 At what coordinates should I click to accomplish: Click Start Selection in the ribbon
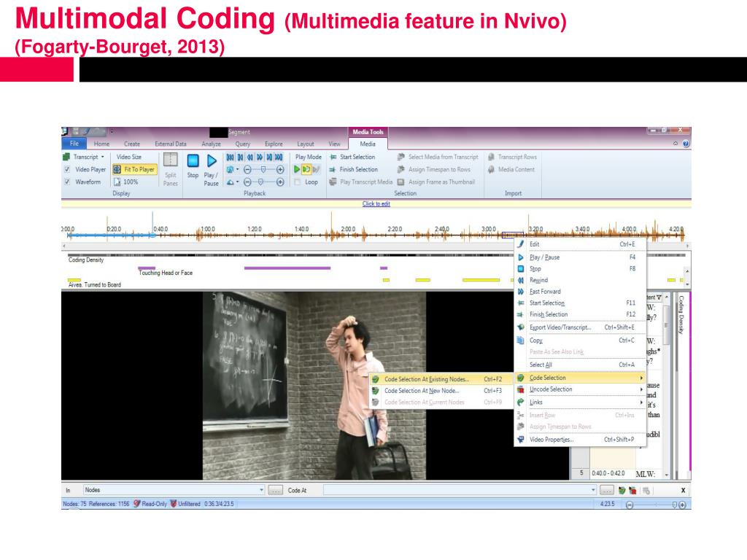point(352,157)
